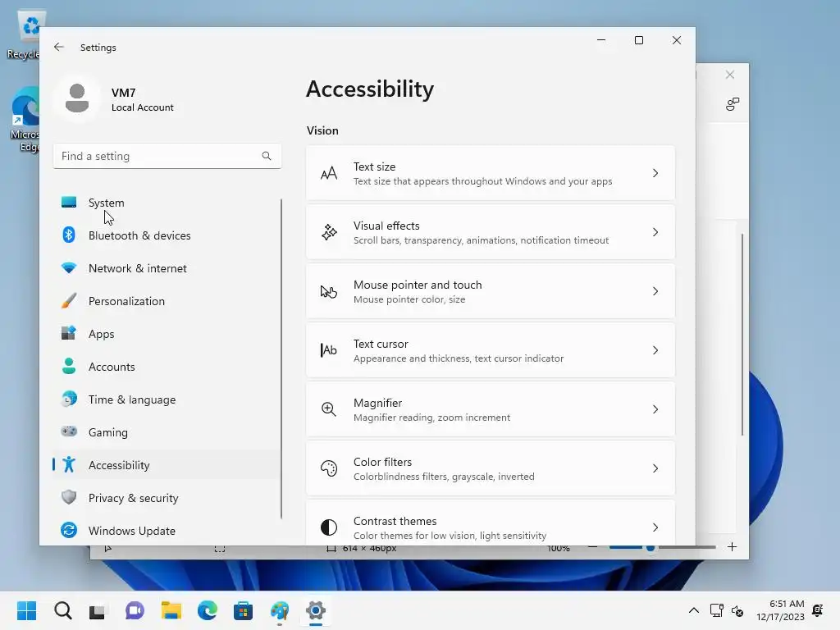Open Mouse pointer and touch card
This screenshot has height=630, width=840.
pyautogui.click(x=491, y=291)
